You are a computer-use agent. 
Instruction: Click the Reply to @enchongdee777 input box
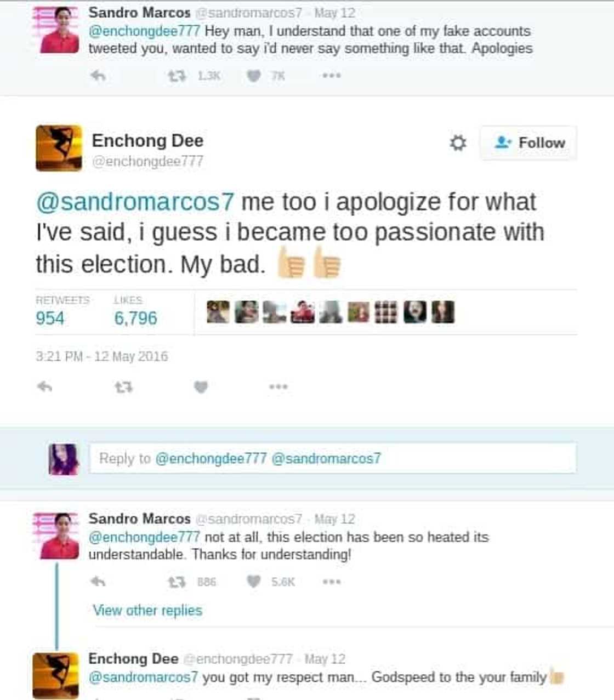tap(333, 458)
